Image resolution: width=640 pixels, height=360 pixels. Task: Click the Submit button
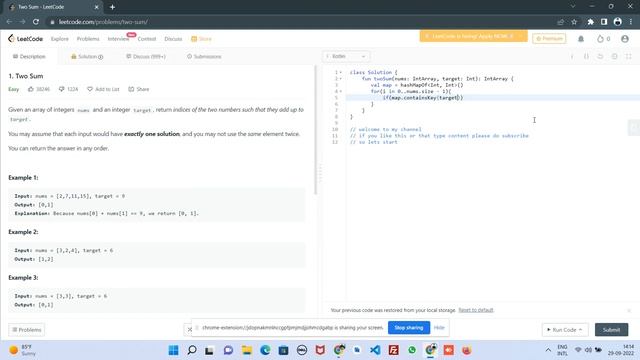611,329
